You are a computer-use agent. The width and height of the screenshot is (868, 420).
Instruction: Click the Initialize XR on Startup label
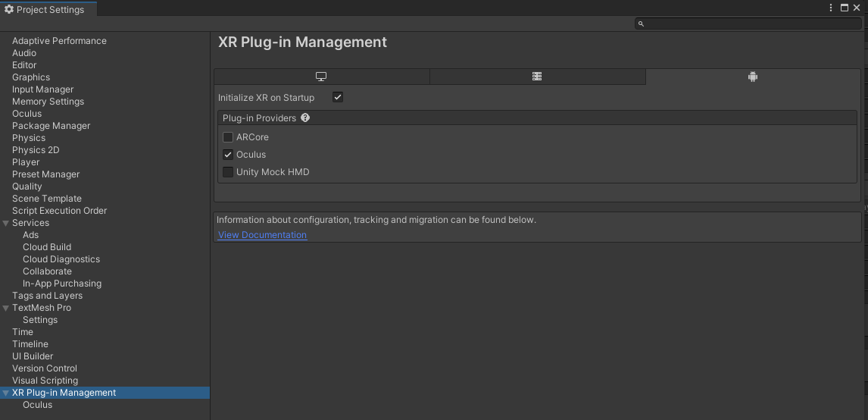(x=267, y=98)
